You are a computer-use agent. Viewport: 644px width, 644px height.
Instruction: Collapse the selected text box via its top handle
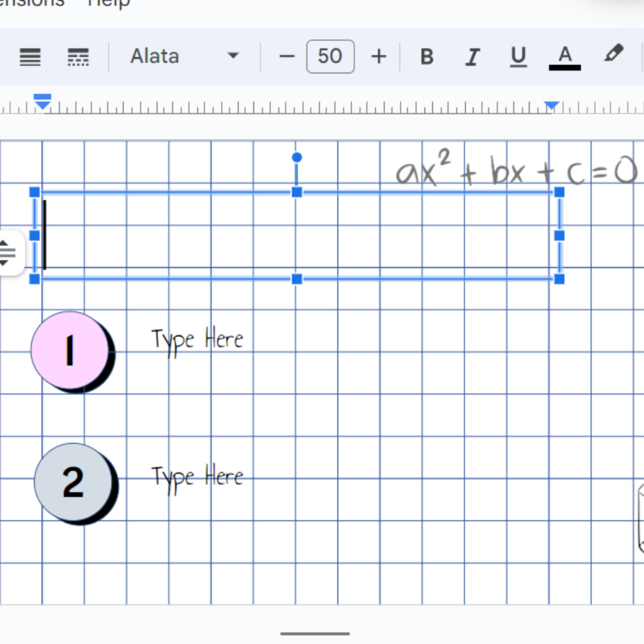pyautogui.click(x=296, y=192)
